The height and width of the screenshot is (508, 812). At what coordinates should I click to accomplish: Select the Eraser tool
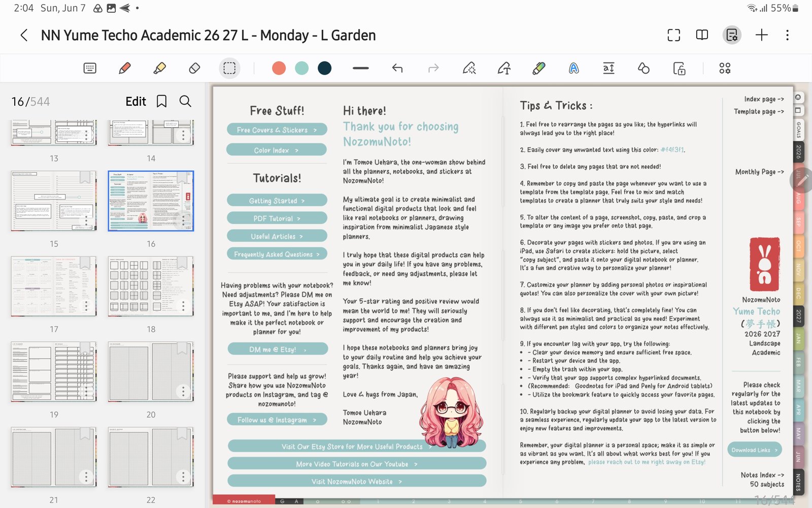[x=194, y=68]
